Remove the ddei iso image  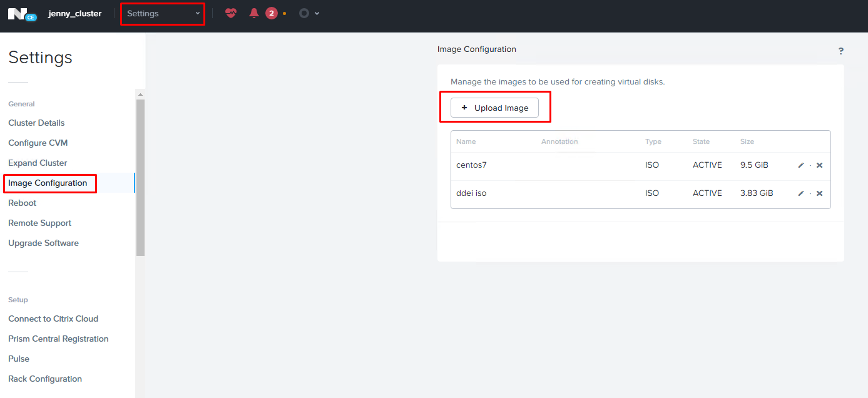click(x=819, y=193)
